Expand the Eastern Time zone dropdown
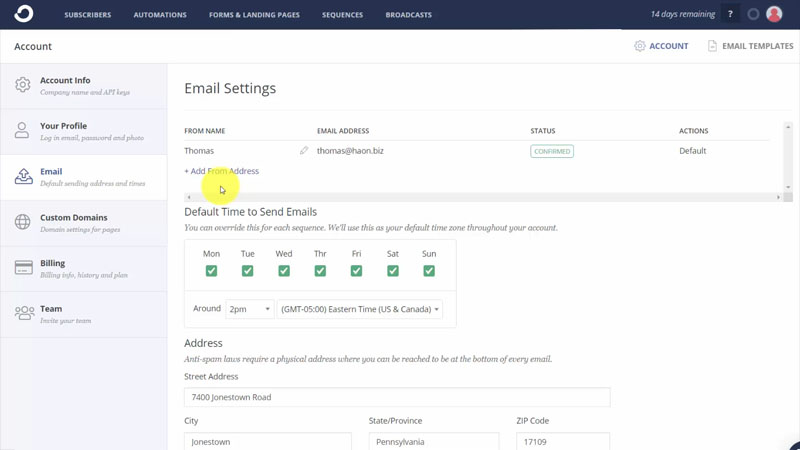 point(360,310)
